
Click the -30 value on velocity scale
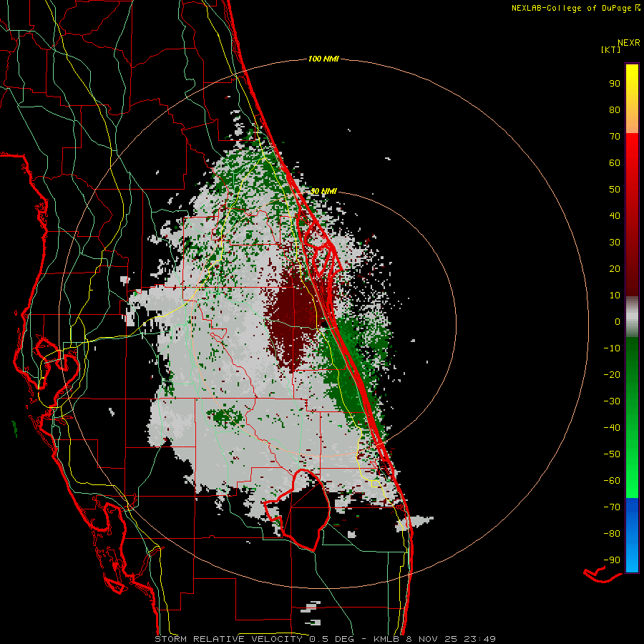pos(612,401)
